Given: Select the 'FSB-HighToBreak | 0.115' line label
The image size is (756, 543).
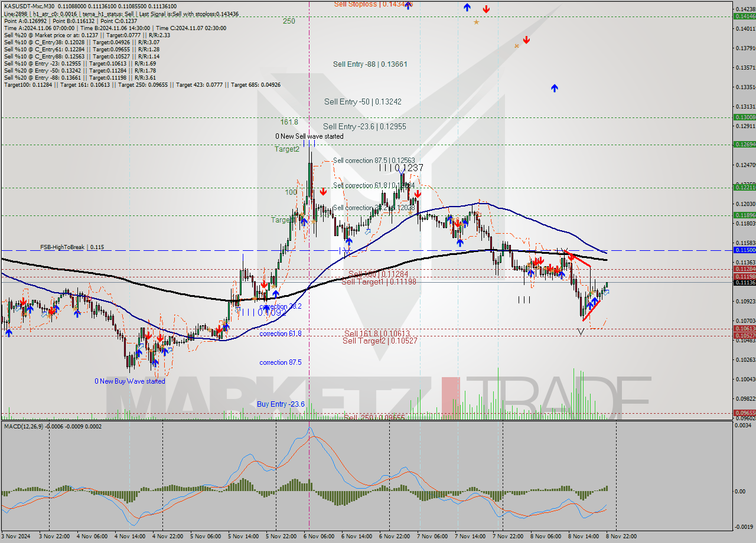Looking at the screenshot, I should 72,247.
